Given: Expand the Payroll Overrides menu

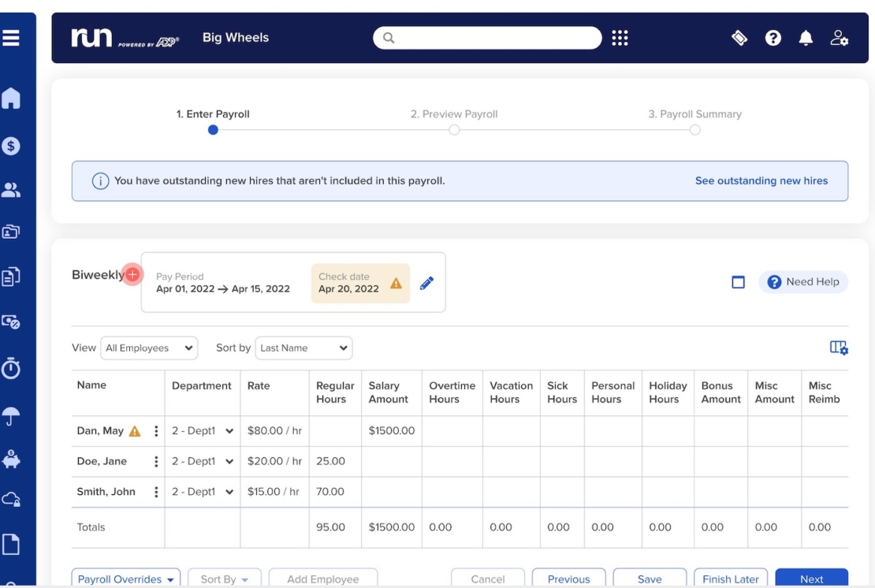Looking at the screenshot, I should [x=125, y=579].
